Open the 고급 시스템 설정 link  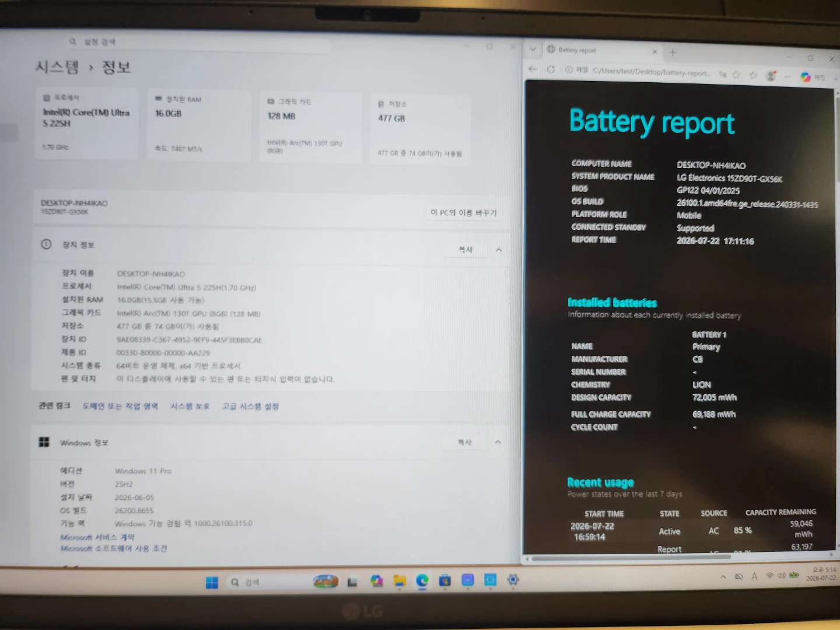point(250,406)
